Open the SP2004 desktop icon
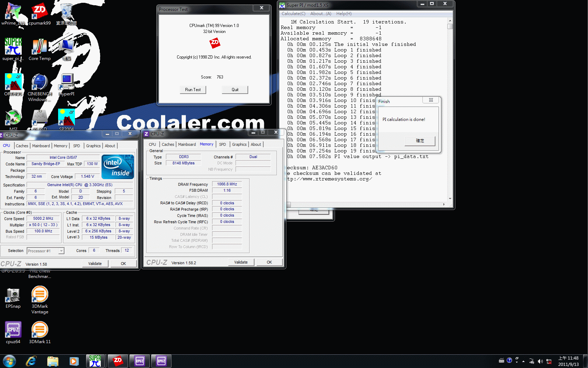This screenshot has width=588, height=368. (x=66, y=120)
